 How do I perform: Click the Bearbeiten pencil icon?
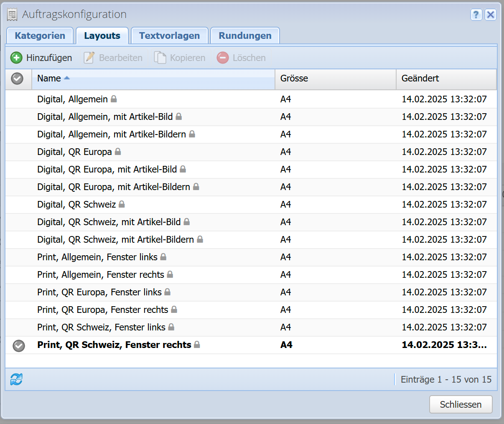(x=89, y=58)
